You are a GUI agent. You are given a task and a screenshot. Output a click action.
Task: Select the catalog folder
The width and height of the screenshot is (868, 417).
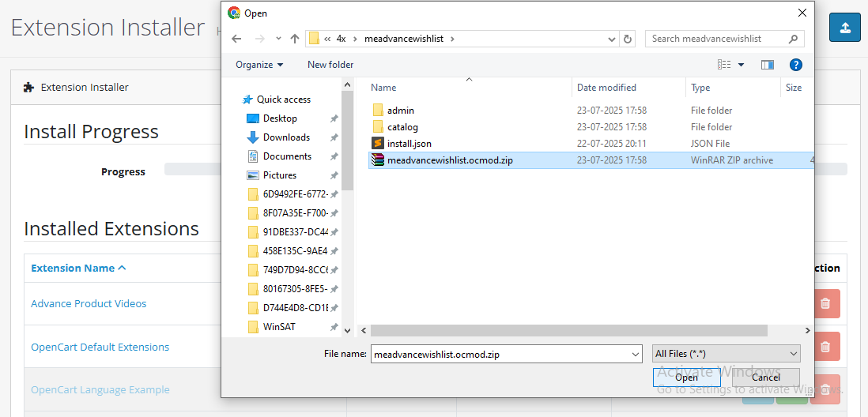point(402,127)
